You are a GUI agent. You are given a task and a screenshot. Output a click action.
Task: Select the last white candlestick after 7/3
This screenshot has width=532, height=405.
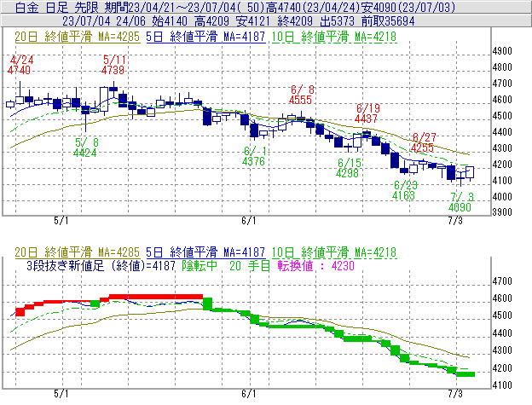tap(470, 172)
